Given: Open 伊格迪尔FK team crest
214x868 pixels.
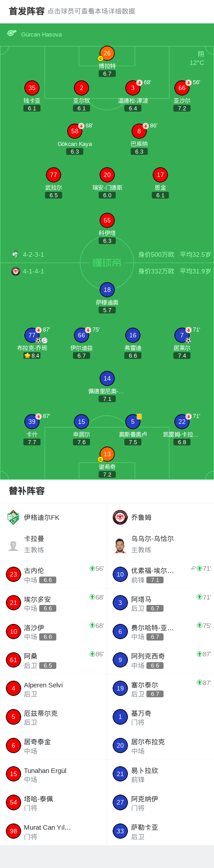Looking at the screenshot, I should pyautogui.click(x=14, y=517).
